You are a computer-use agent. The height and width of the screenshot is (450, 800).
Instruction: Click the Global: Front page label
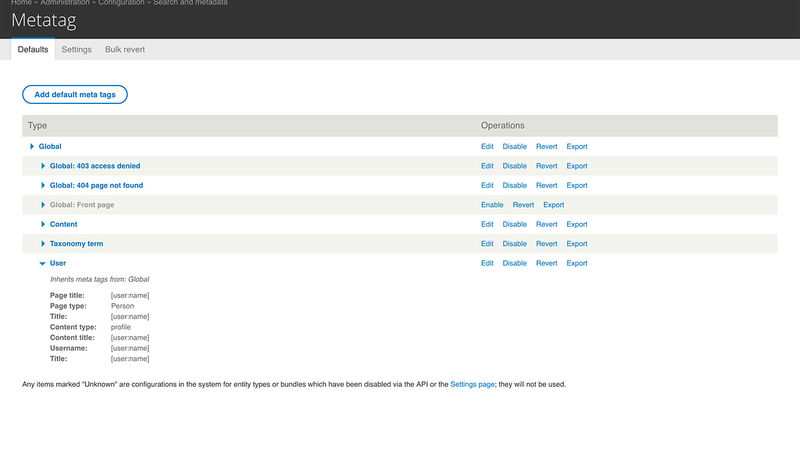(x=82, y=205)
